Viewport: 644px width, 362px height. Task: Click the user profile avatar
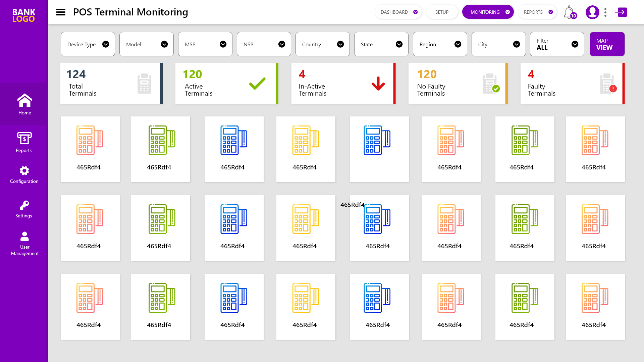tap(592, 12)
